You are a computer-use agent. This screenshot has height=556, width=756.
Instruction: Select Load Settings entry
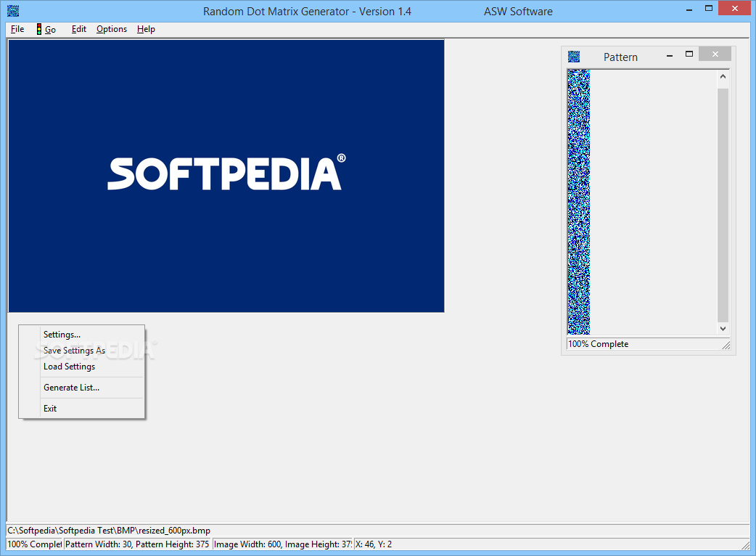coord(81,367)
